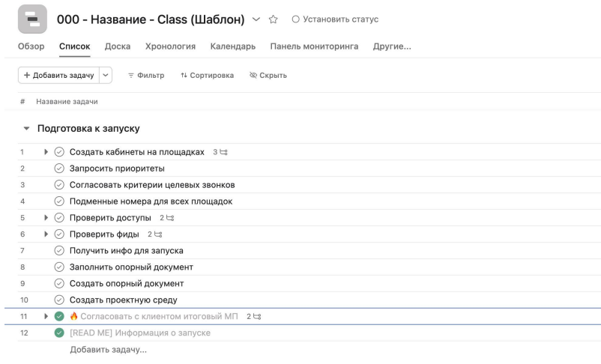The height and width of the screenshot is (364, 601).
Task: Mark Создать кабинеты на площадках complete
Action: [59, 152]
